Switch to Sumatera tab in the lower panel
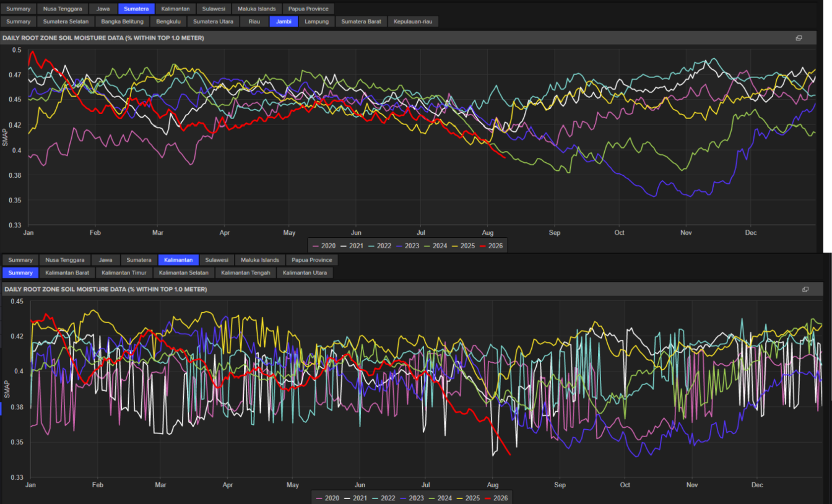 tap(139, 260)
